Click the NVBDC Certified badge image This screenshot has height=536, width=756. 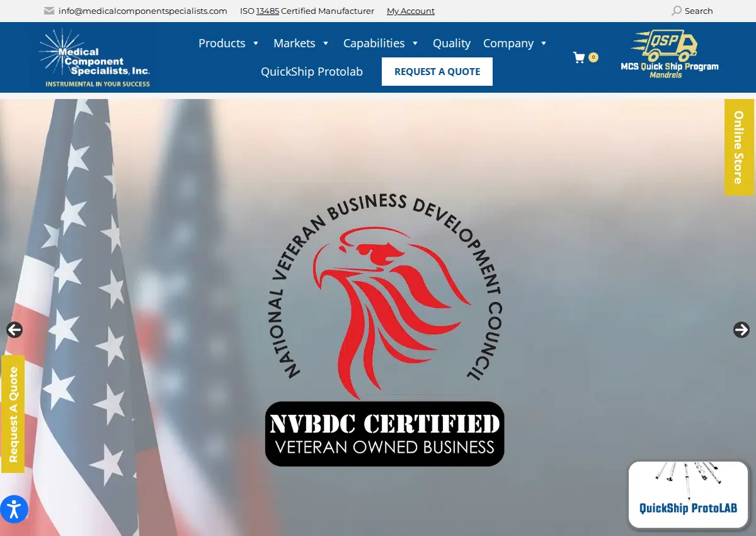tap(384, 330)
